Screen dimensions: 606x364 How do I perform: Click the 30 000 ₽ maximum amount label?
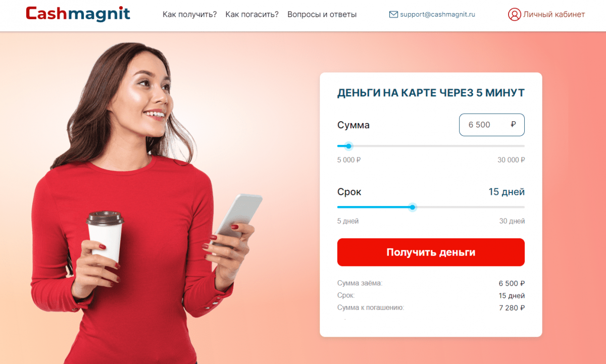[511, 160]
